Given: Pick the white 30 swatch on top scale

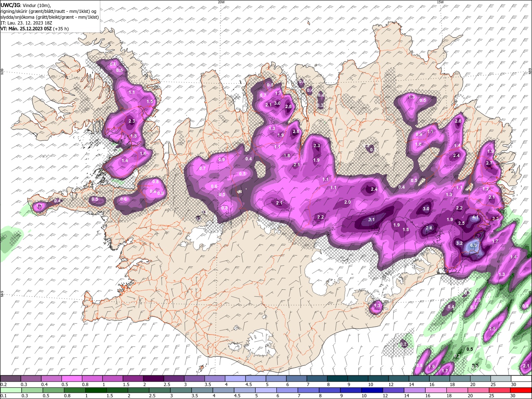Looking at the screenshot, I should coord(521,379).
